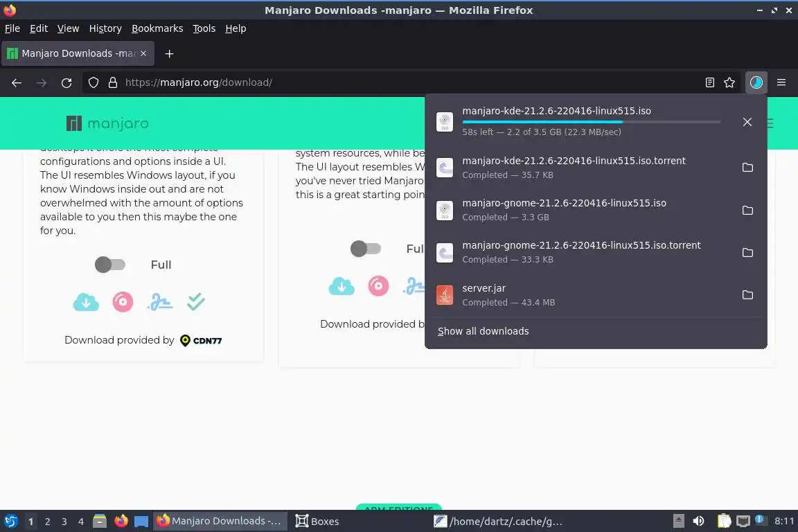Toggle reader view icon
798x532 pixels.
pyautogui.click(x=709, y=82)
